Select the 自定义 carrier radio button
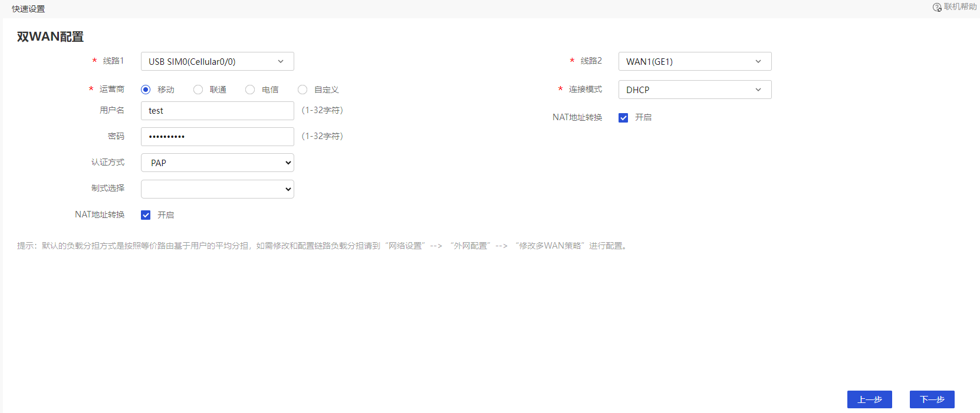The image size is (980, 413). coord(302,90)
